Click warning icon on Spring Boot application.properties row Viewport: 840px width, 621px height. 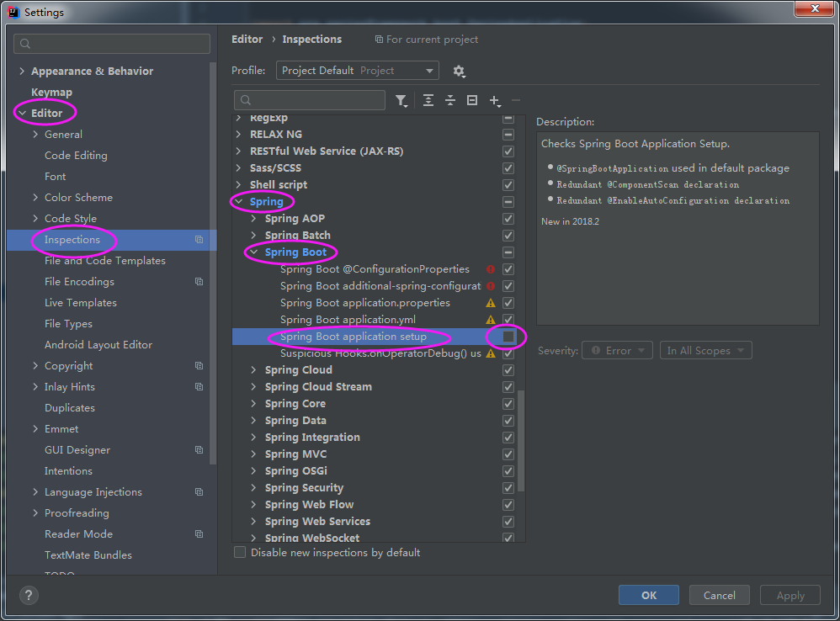(x=490, y=303)
